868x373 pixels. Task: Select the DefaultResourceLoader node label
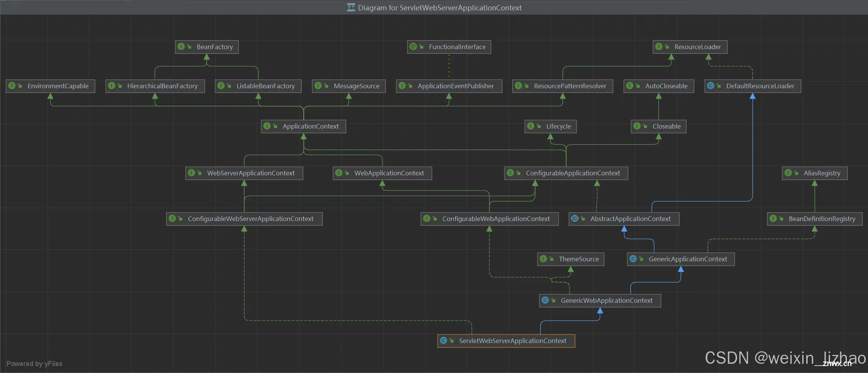[x=760, y=86]
